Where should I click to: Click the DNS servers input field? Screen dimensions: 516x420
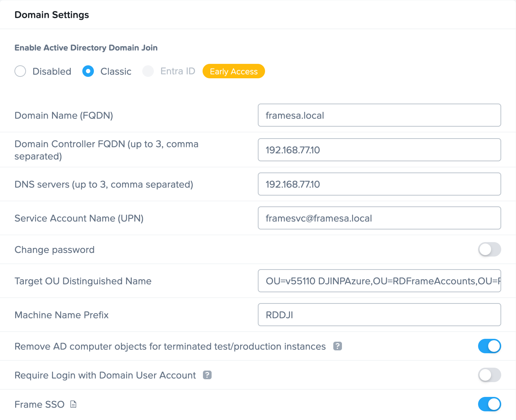coord(379,184)
